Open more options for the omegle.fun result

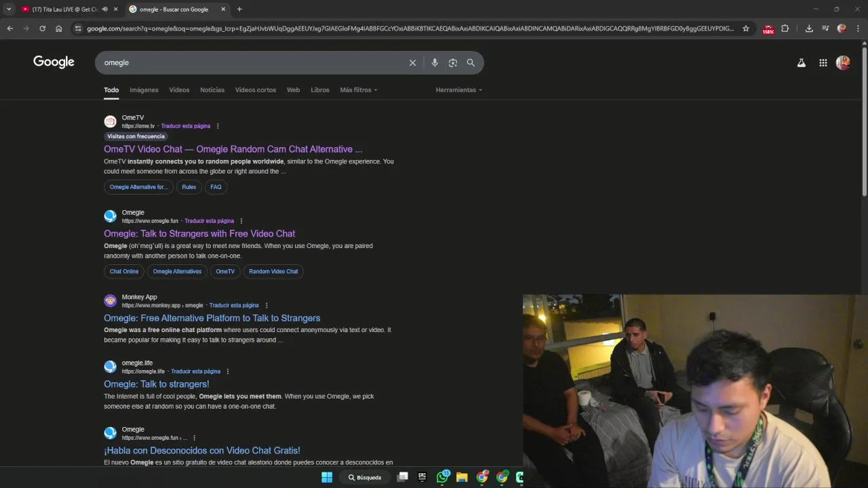(x=241, y=221)
